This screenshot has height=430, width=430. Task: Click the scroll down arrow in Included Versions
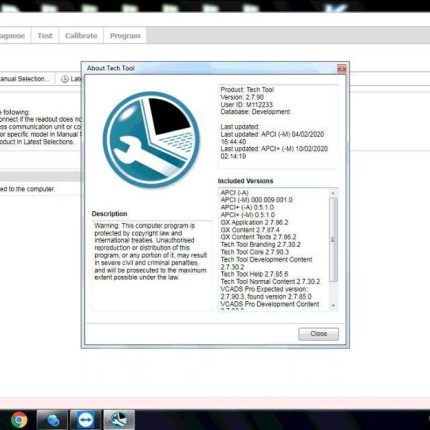click(x=333, y=306)
